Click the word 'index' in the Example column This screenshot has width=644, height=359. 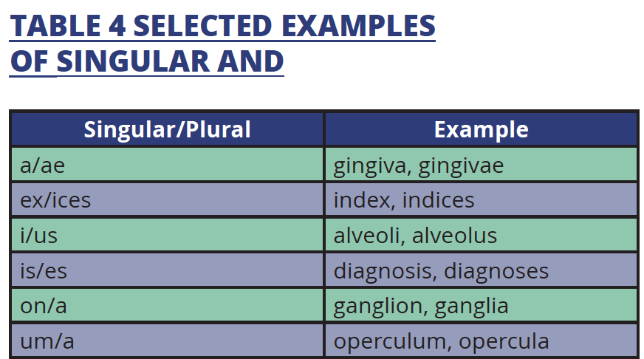(x=358, y=199)
